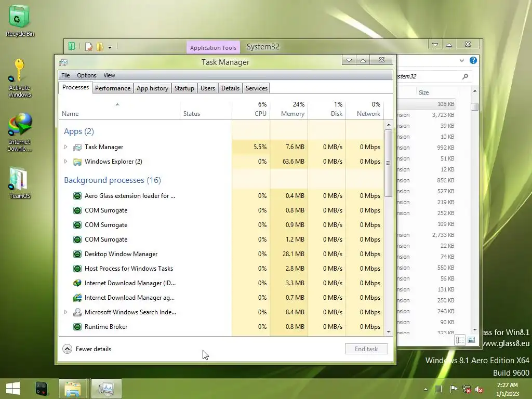Click the properties icon in Explorer quick access toolbar
532x399 pixels.
pyautogui.click(x=88, y=47)
